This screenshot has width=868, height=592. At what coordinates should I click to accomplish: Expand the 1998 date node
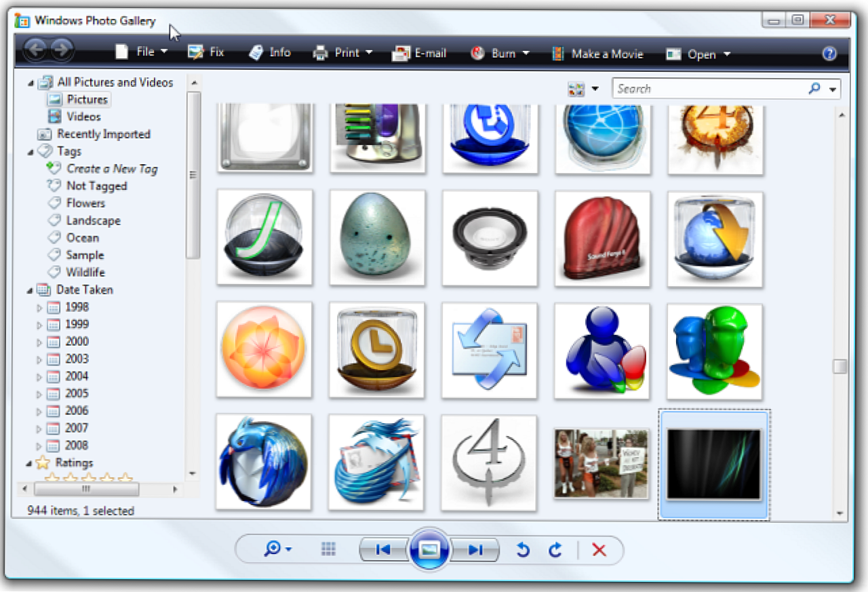pyautogui.click(x=39, y=308)
